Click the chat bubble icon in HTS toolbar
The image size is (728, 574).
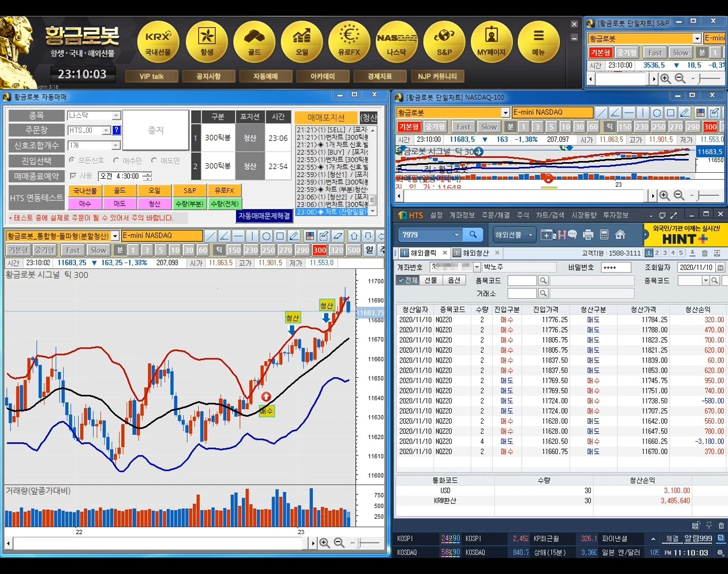coord(572,234)
